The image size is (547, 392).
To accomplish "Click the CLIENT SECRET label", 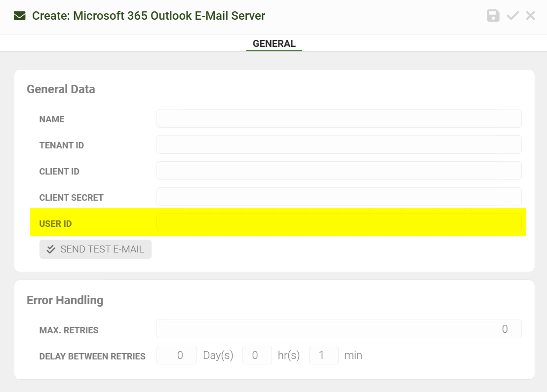I will 72,198.
